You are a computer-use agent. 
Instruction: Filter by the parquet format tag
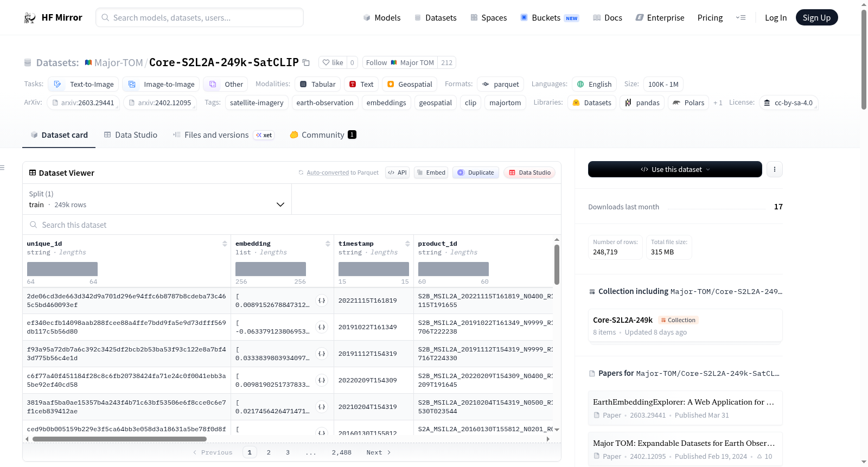500,84
